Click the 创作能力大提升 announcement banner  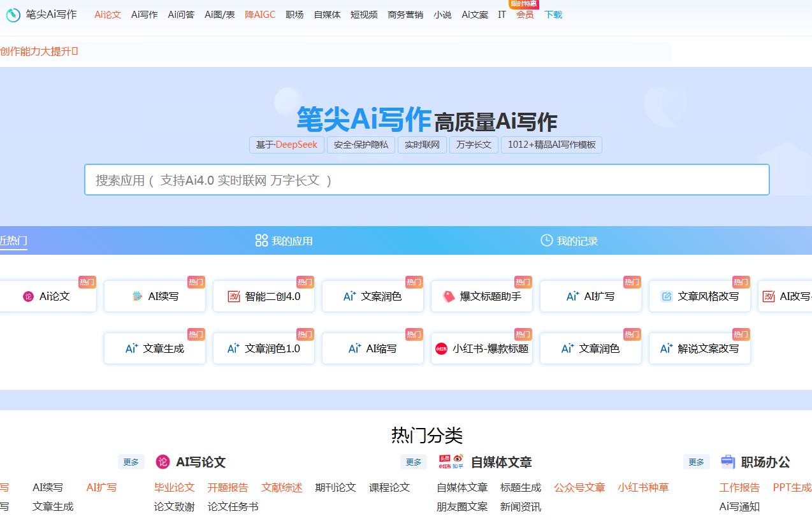point(39,52)
